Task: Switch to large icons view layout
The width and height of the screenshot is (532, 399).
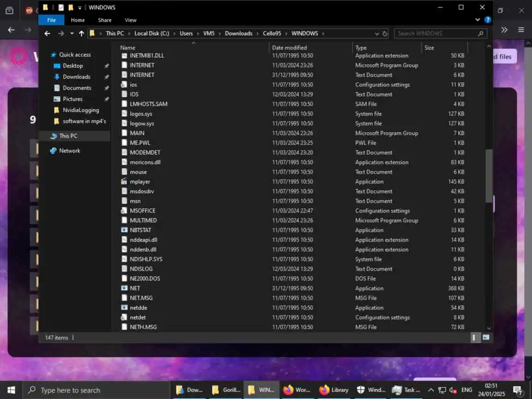Action: click(486, 337)
